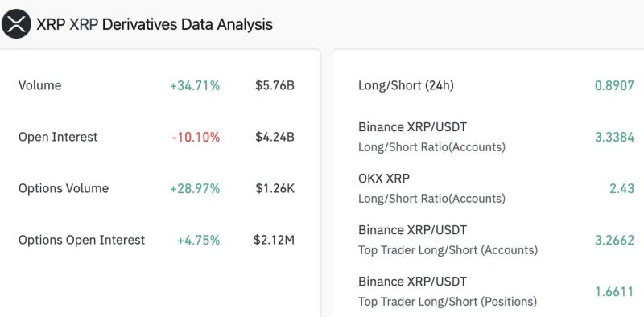Image resolution: width=644 pixels, height=317 pixels.
Task: Open Binance Top Trader Long/Short (Accounts) row
Action: (x=496, y=240)
